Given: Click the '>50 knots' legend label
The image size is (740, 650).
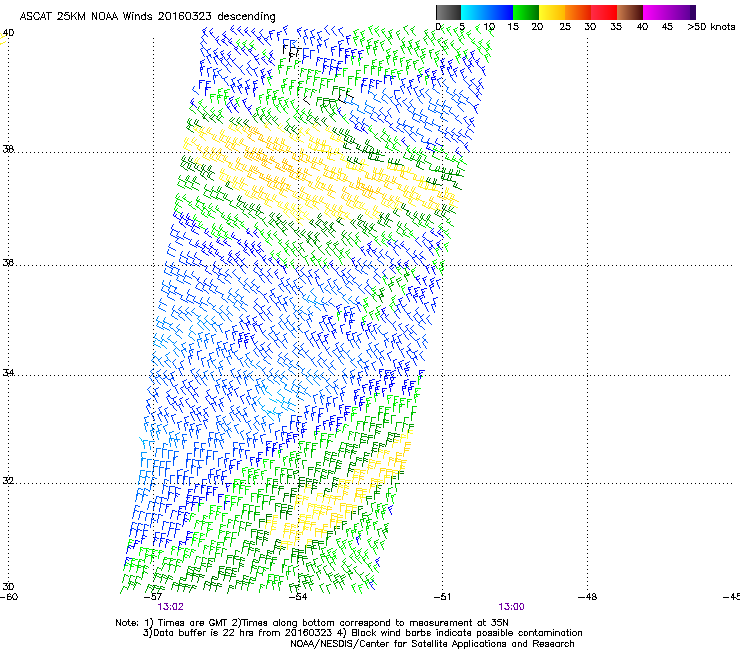Looking at the screenshot, I should pos(711,27).
